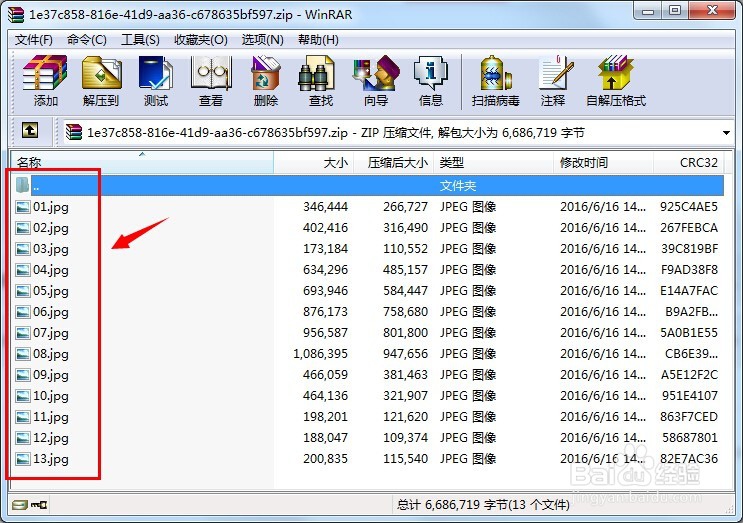Click the Add (添加) toolbar icon
This screenshot has width=743, height=523.
click(x=45, y=73)
